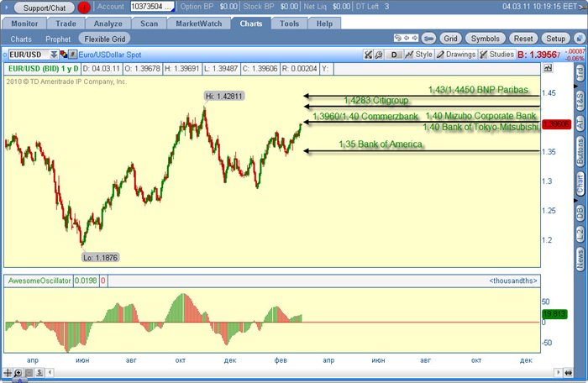Open the T&S side panel tab
588x383 pixels.
click(x=580, y=100)
